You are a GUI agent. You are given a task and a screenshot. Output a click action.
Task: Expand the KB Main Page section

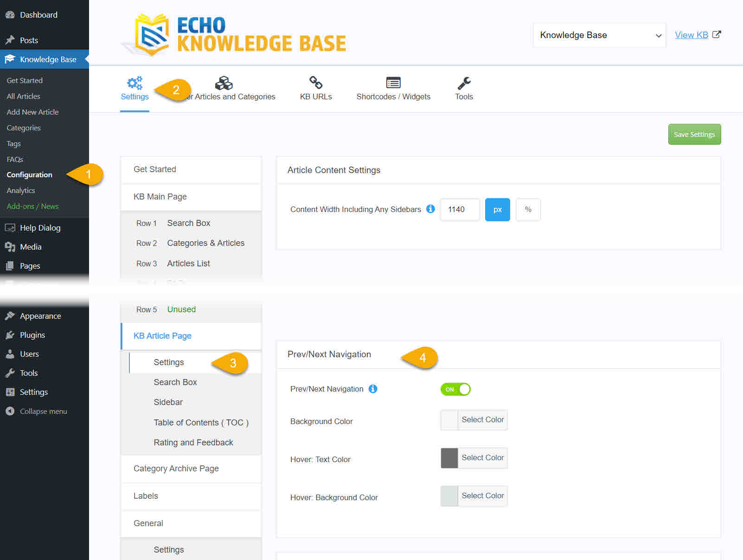tap(191, 197)
